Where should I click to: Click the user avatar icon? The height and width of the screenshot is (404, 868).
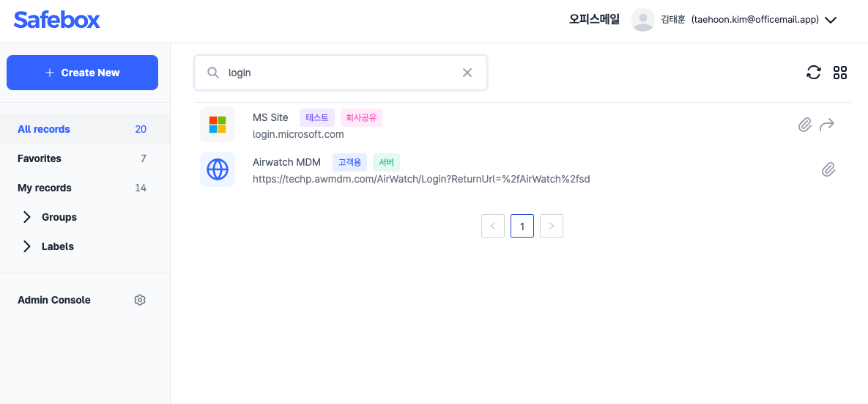point(642,20)
